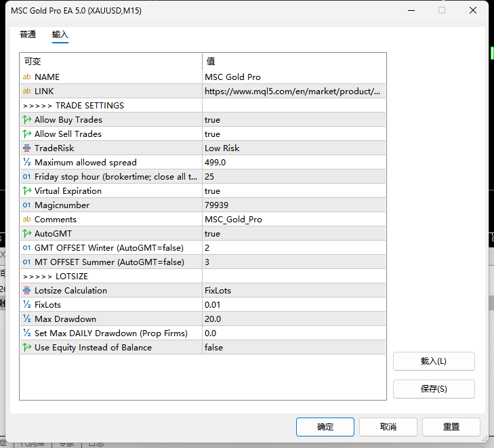Click the integer icon beside Magicnumber

click(x=27, y=205)
